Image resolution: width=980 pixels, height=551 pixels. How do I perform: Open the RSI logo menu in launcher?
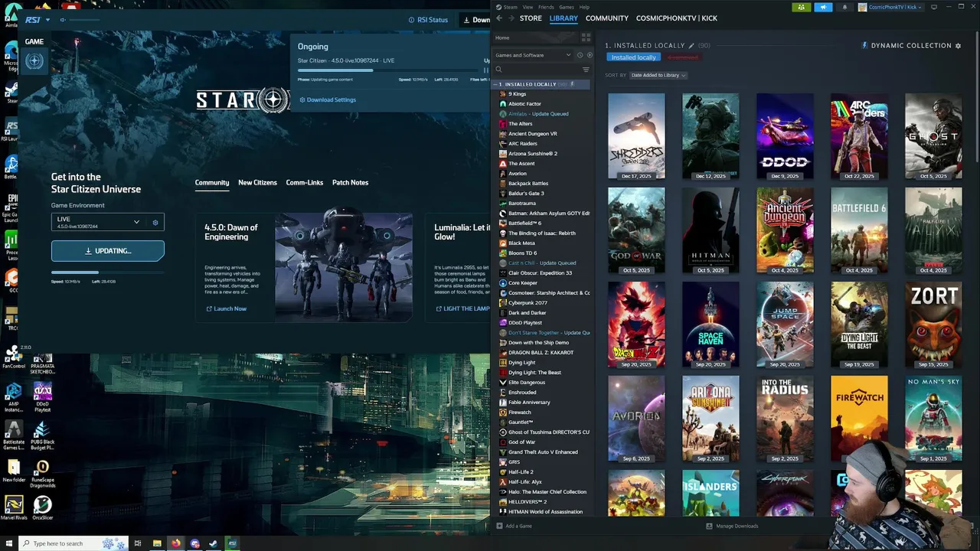(37, 20)
